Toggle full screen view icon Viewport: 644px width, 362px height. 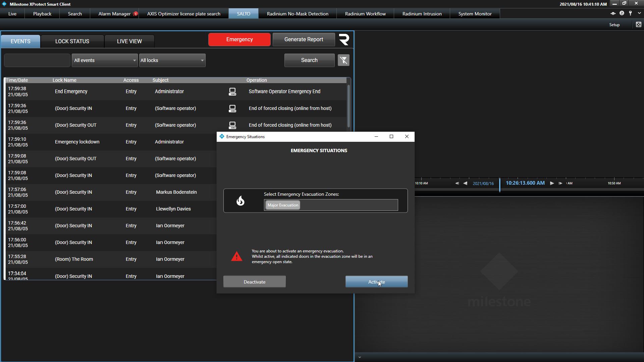(x=639, y=24)
